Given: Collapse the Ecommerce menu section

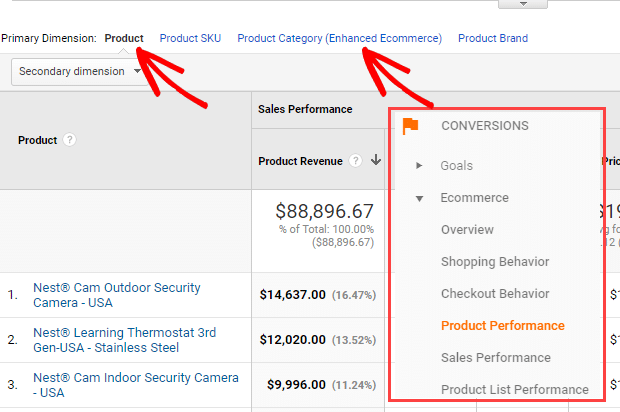Looking at the screenshot, I should [419, 198].
